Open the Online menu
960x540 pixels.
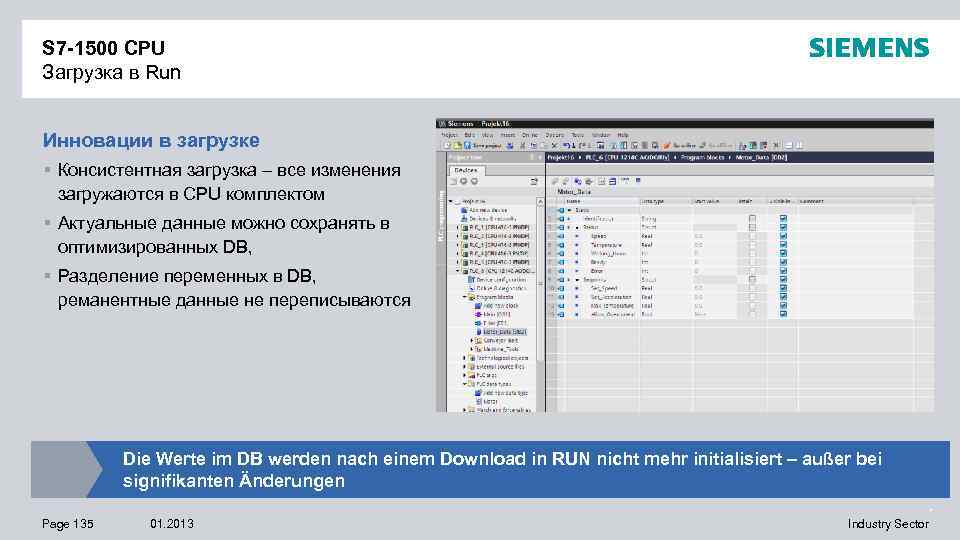coord(530,135)
